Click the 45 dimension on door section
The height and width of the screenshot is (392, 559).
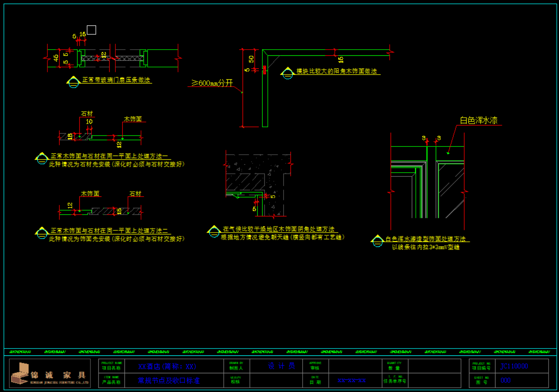56,58
